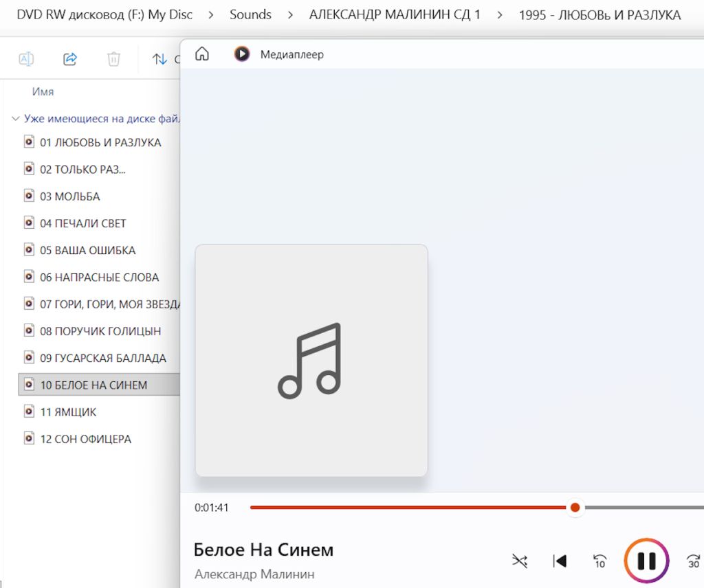The image size is (704, 588).
Task: Toggle shuffle playback
Action: point(520,561)
